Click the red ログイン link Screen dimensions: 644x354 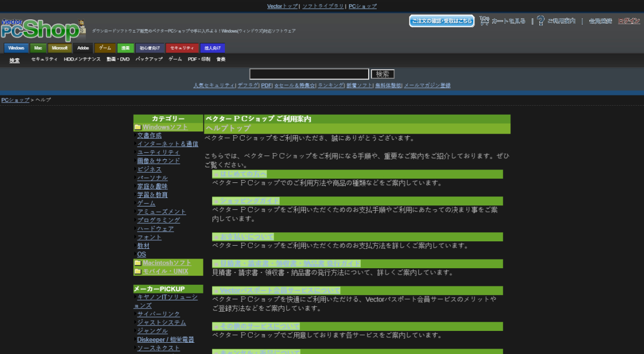(x=628, y=21)
